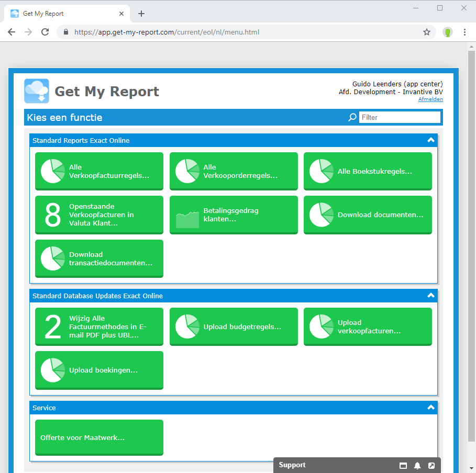Click Standard Database Updates Exact Online header text
The height and width of the screenshot is (473, 476).
coord(97,296)
